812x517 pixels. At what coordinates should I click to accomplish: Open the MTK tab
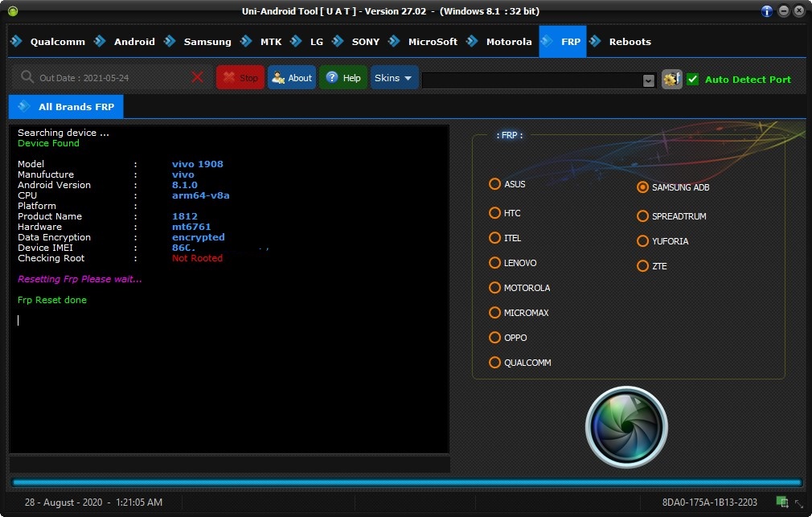[x=261, y=42]
